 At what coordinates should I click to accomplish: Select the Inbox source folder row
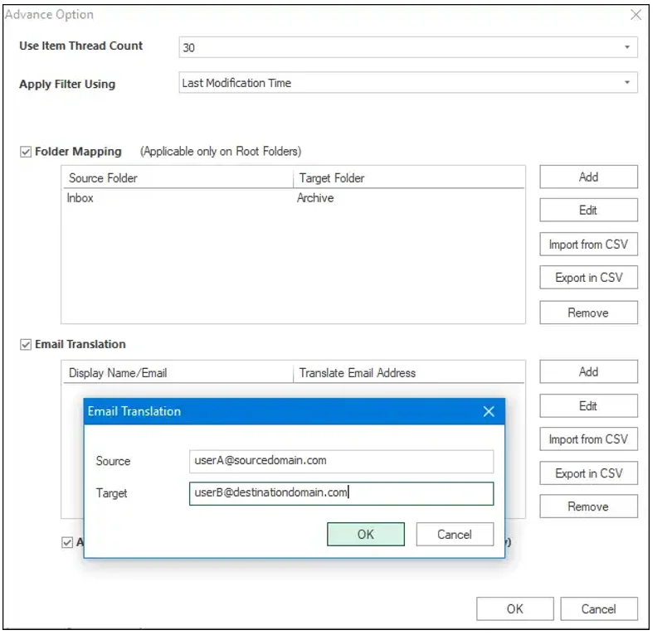[x=293, y=198]
